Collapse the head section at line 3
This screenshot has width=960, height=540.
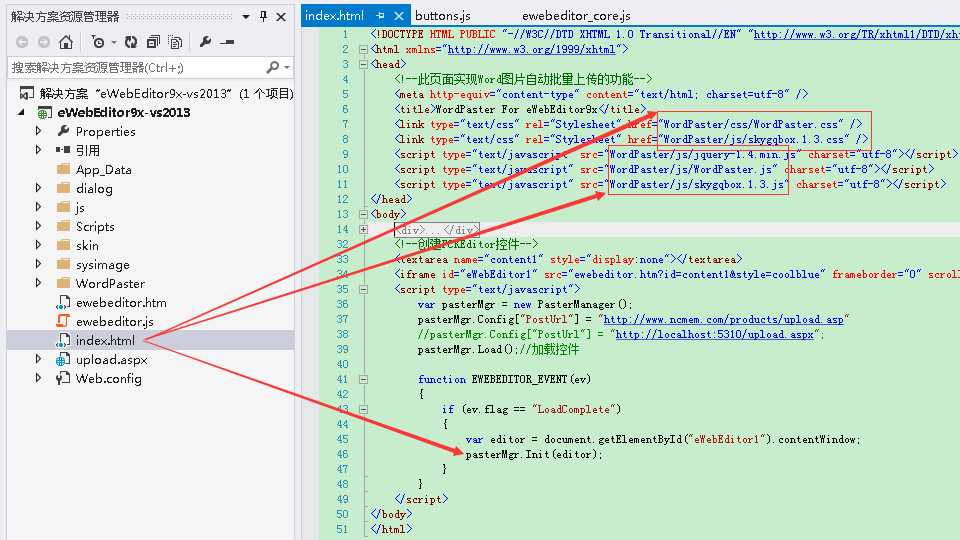363,64
